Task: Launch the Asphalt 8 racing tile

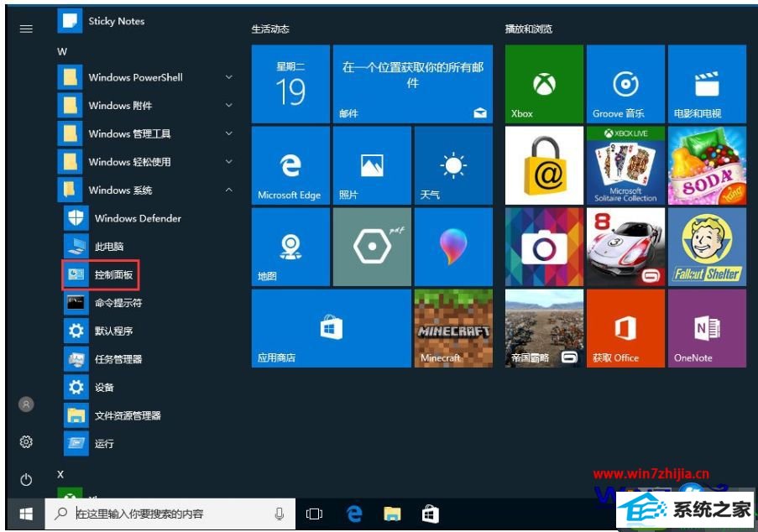Action: (625, 247)
